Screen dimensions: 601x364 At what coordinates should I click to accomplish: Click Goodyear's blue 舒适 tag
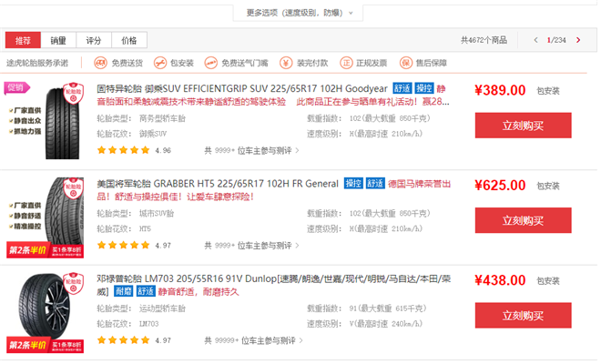(402, 88)
